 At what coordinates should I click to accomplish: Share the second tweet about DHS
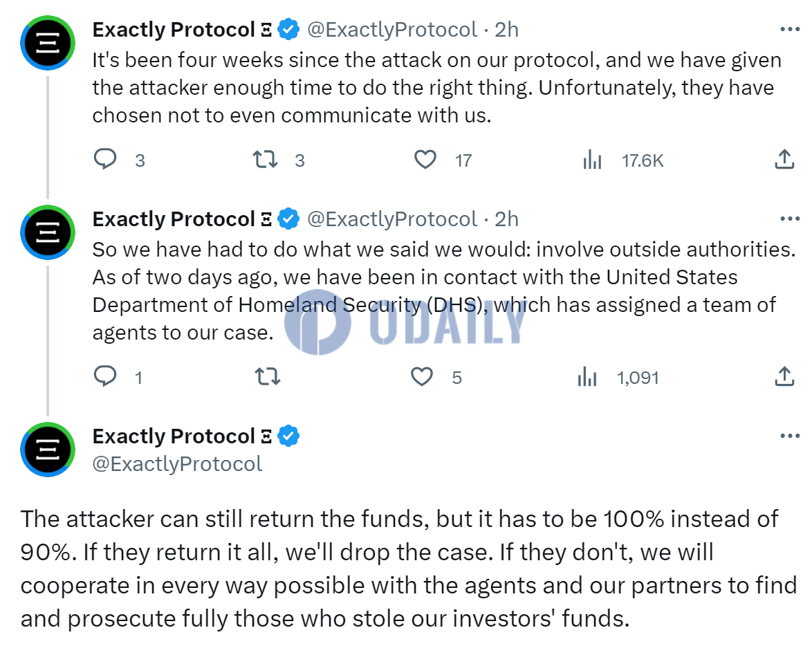[784, 377]
